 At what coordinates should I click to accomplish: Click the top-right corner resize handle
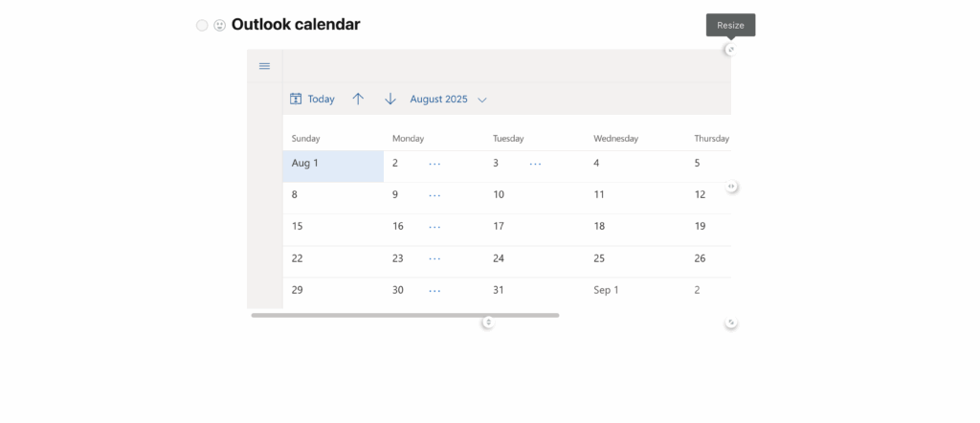tap(730, 50)
